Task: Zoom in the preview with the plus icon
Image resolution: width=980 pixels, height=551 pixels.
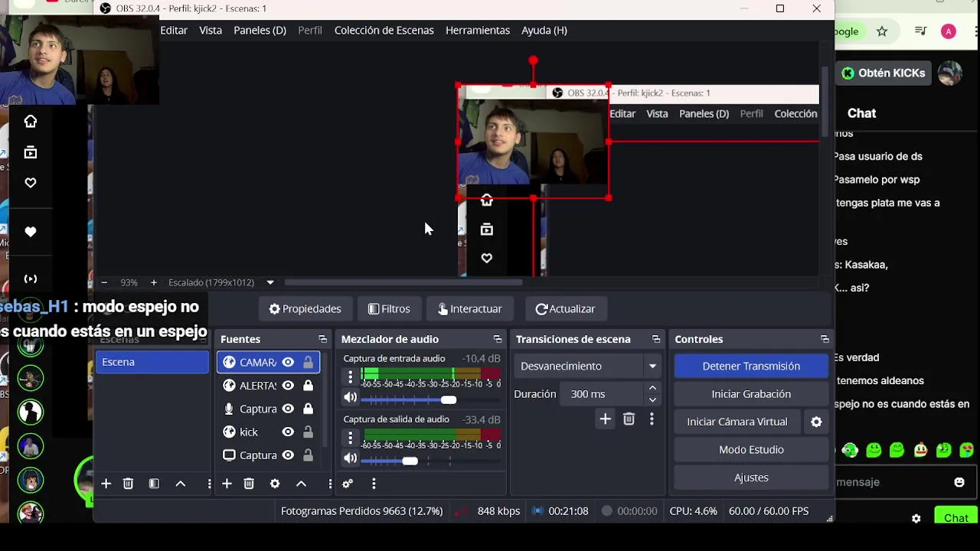Action: 154,282
